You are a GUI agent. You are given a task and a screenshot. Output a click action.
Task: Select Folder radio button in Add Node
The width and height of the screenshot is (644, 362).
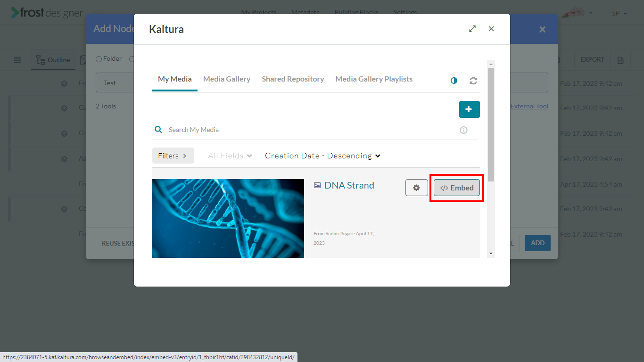(x=99, y=59)
